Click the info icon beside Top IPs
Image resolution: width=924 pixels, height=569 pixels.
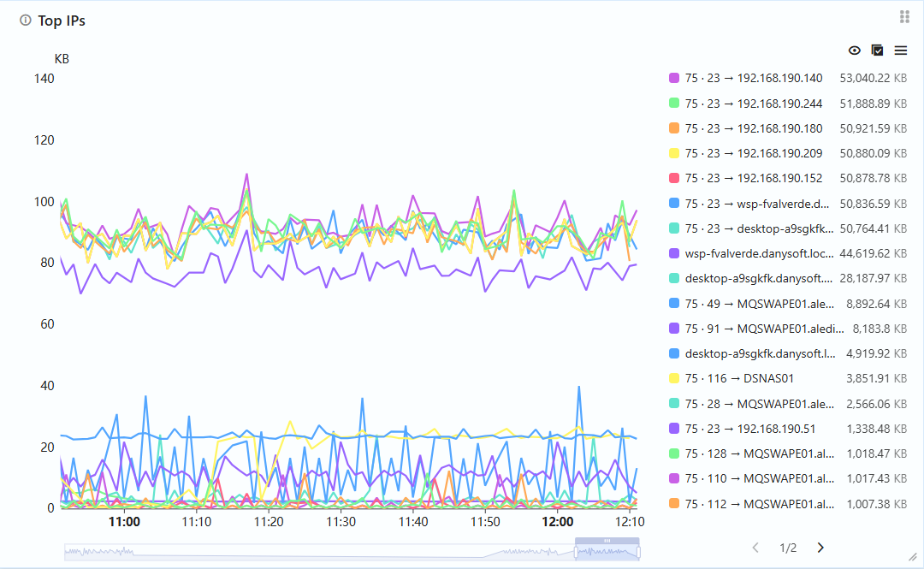[26, 21]
